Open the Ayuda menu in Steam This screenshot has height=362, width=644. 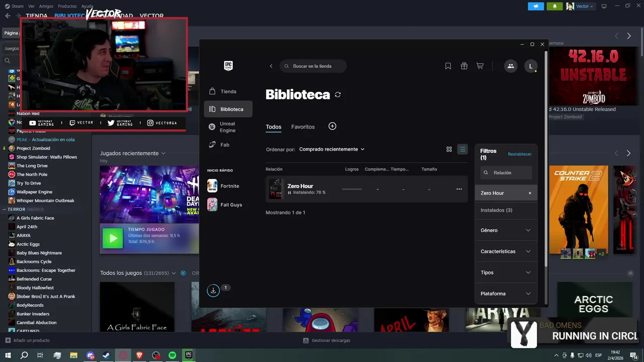tap(87, 6)
